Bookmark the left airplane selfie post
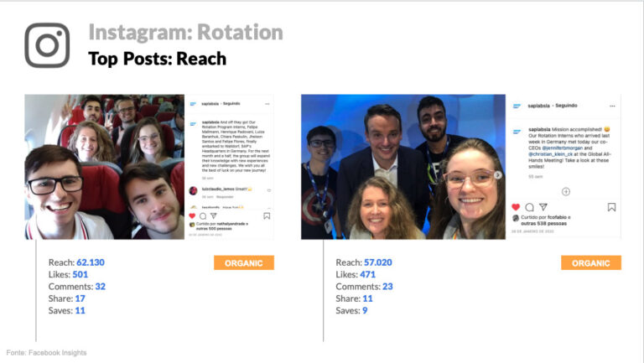This screenshot has width=644, height=363. [267, 215]
